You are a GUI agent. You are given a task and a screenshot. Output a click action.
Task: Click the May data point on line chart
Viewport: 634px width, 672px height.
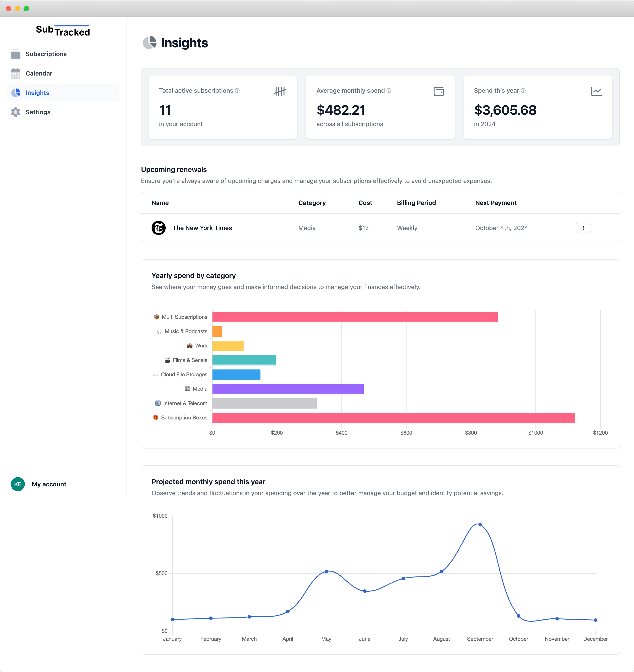tap(326, 571)
